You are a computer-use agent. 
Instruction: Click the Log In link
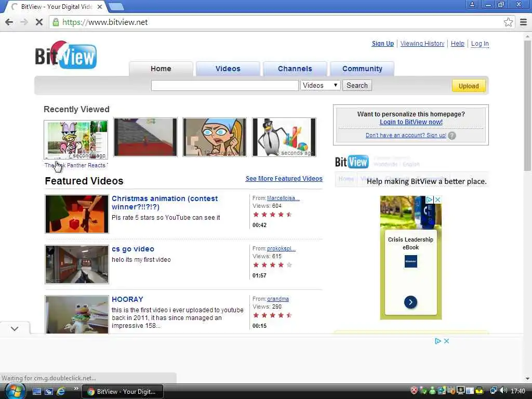480,44
